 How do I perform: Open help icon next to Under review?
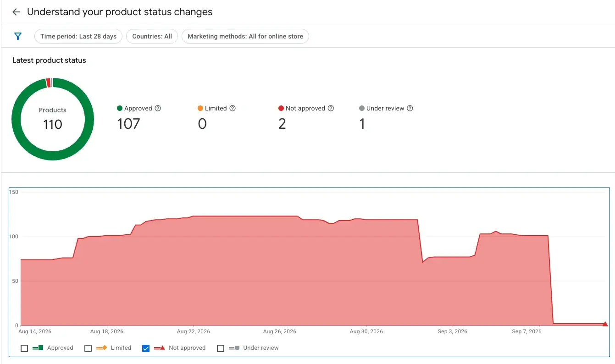click(x=410, y=109)
